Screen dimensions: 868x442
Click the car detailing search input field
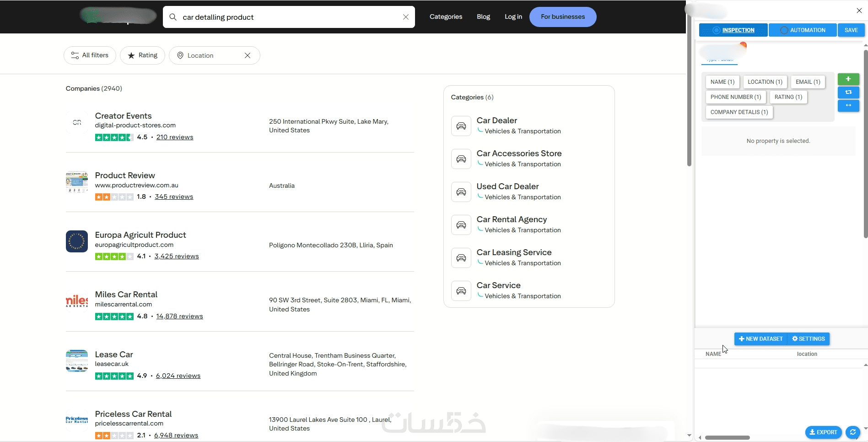click(x=289, y=17)
